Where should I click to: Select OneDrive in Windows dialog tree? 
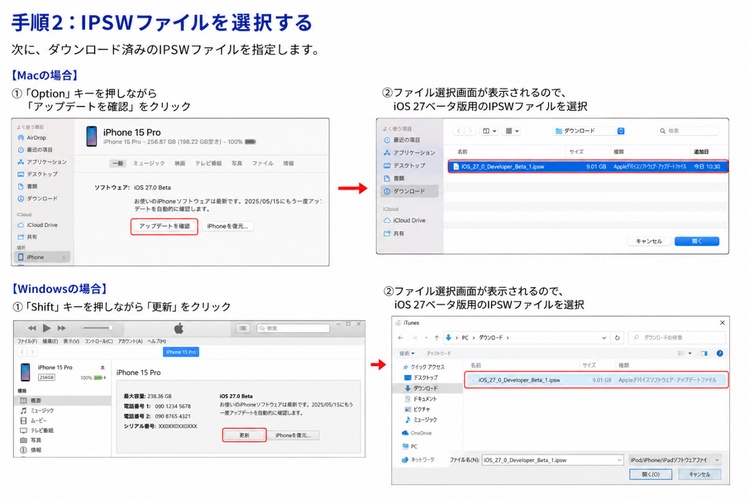[417, 433]
